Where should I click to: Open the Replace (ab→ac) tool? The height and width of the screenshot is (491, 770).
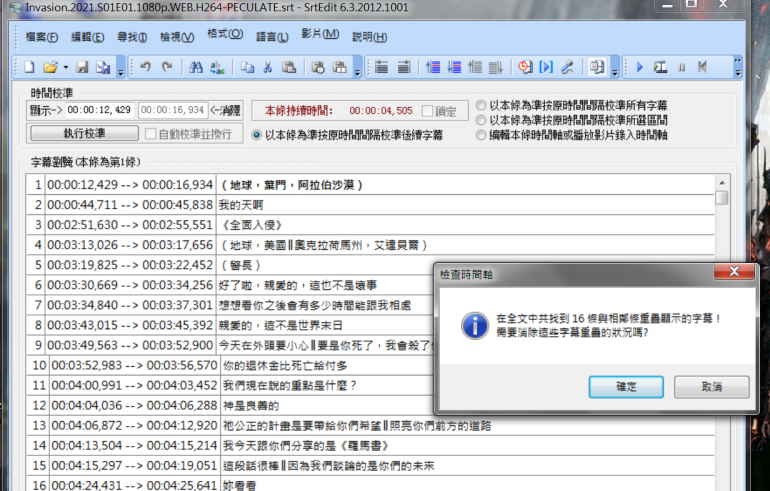pos(217,67)
